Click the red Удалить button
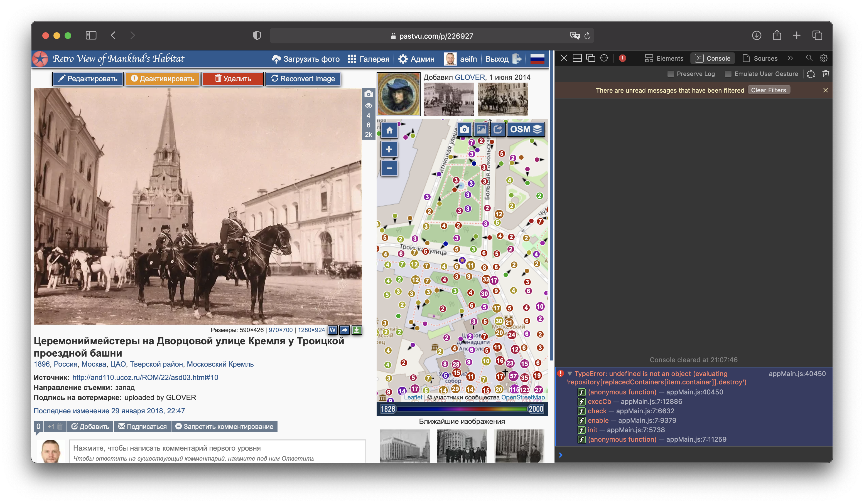 point(233,79)
